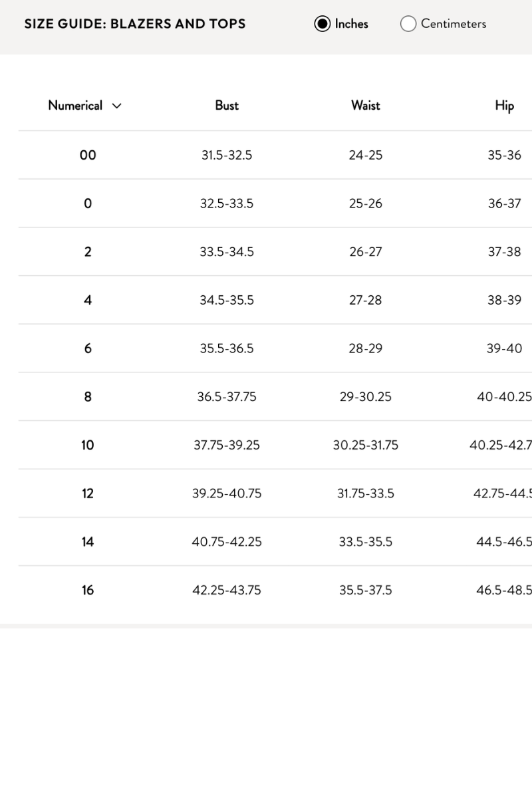This screenshot has width=532, height=798.
Task: Pick the size 14 row label
Action: (x=88, y=542)
